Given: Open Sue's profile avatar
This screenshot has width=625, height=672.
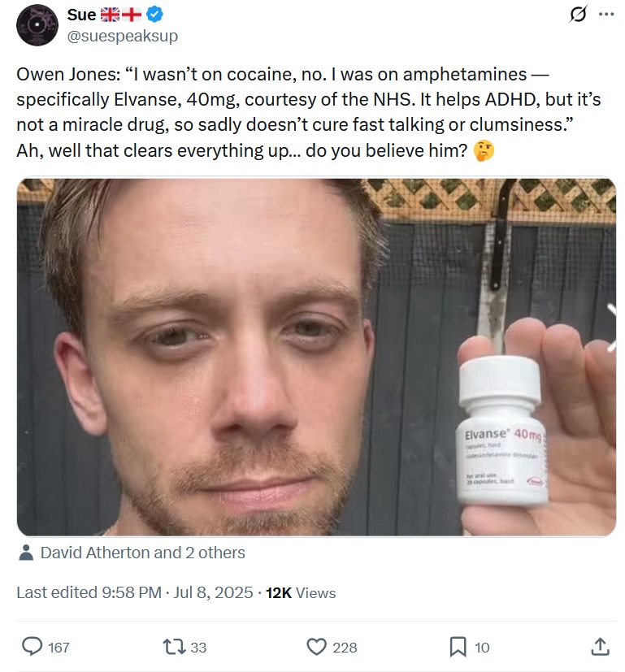Looking at the screenshot, I should [x=37, y=25].
